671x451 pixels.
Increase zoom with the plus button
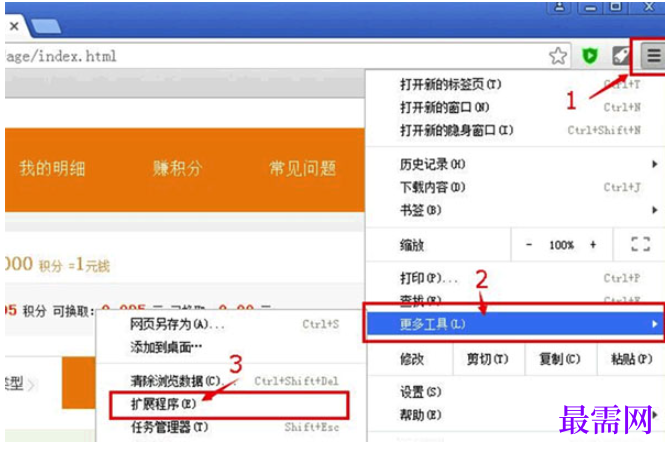click(593, 245)
